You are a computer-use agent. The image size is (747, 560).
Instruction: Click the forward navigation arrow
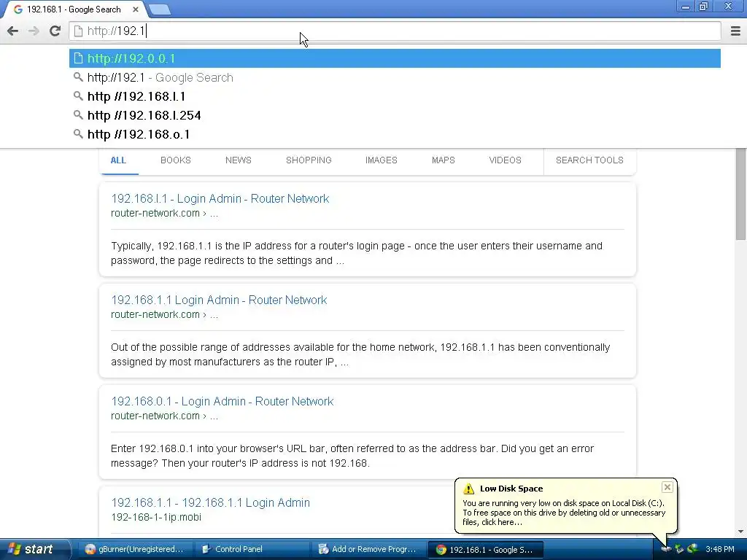pos(34,31)
